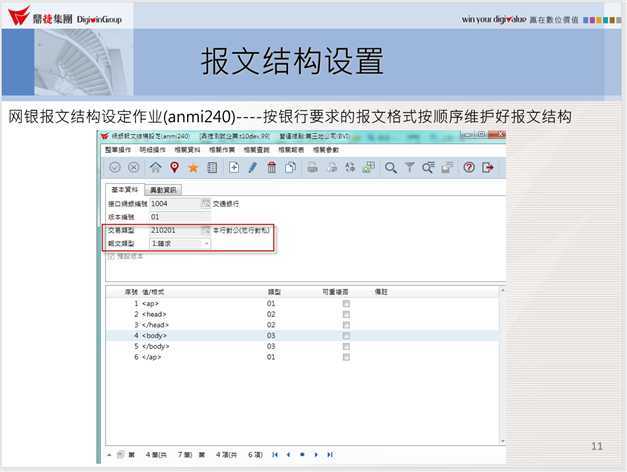This screenshot has height=472, width=627.
Task: Click the table's vertical scrollbar
Action: point(503,366)
